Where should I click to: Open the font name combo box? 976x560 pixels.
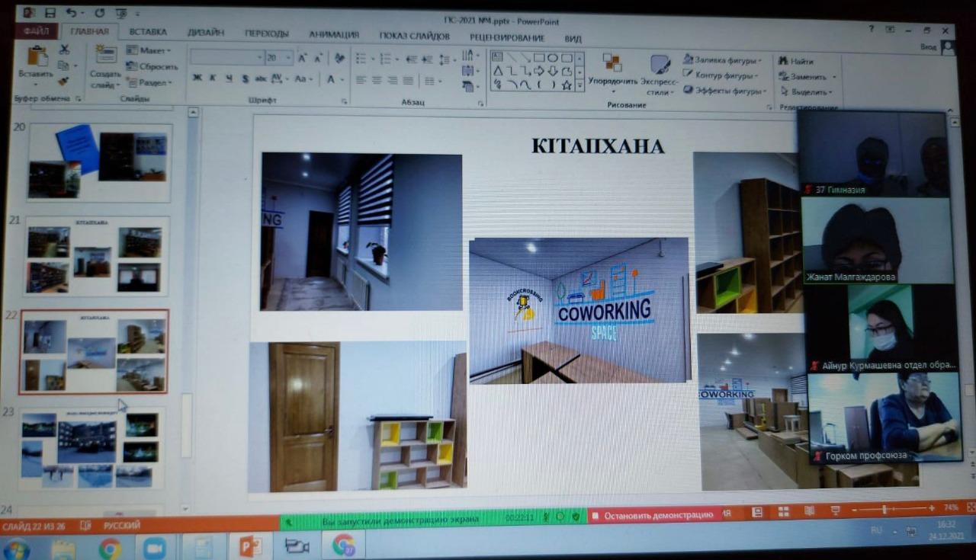tap(226, 57)
